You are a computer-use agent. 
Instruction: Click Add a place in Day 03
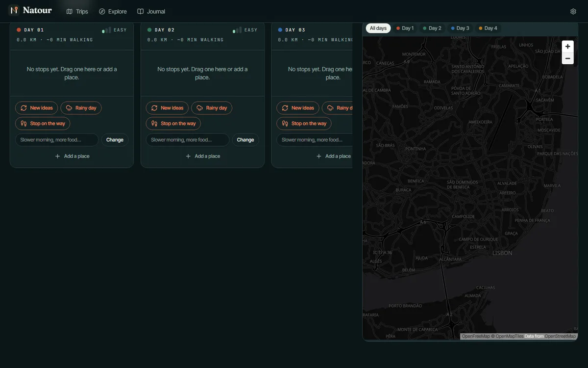(333, 156)
